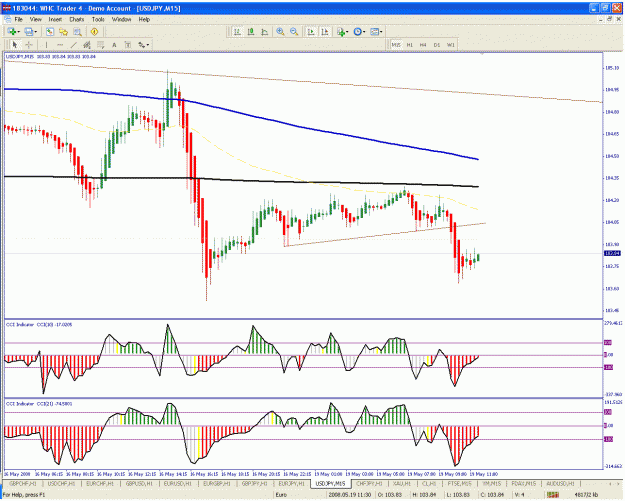625x501 pixels.
Task: Zoom out of the chart
Action: click(294, 31)
